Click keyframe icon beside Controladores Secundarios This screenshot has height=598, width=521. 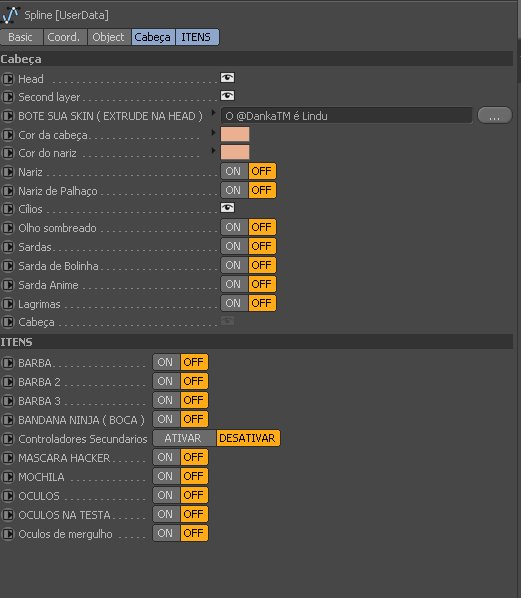[x=8, y=439]
